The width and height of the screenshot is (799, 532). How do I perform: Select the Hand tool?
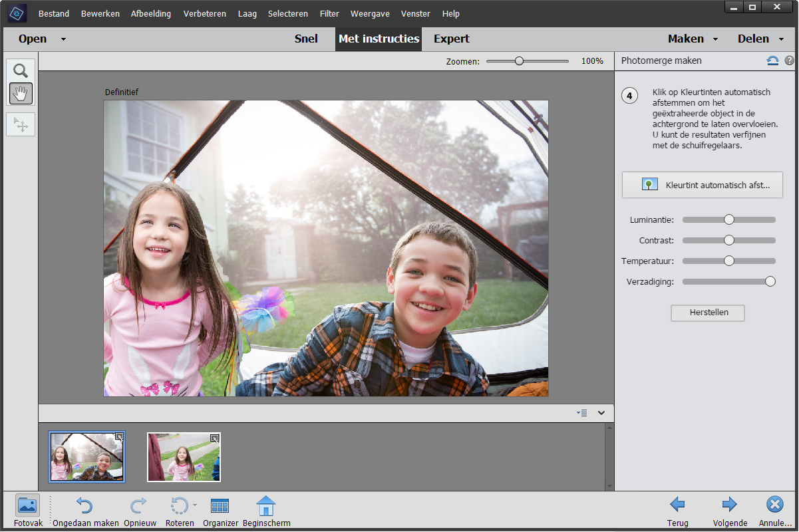pyautogui.click(x=21, y=94)
